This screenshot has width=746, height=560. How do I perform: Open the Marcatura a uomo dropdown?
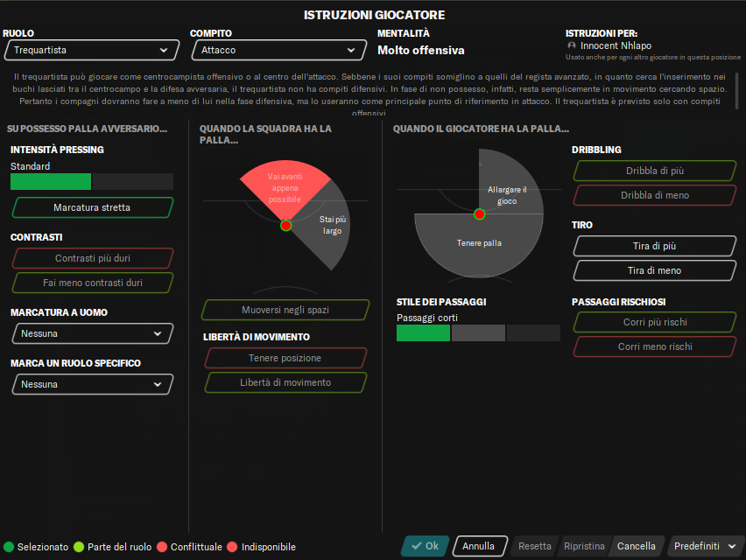(92, 333)
